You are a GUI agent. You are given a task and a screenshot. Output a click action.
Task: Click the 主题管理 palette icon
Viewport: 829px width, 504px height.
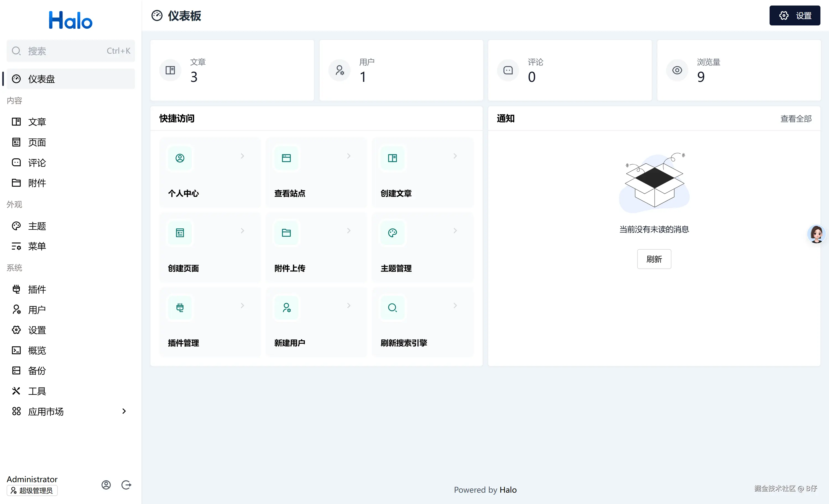pyautogui.click(x=392, y=233)
